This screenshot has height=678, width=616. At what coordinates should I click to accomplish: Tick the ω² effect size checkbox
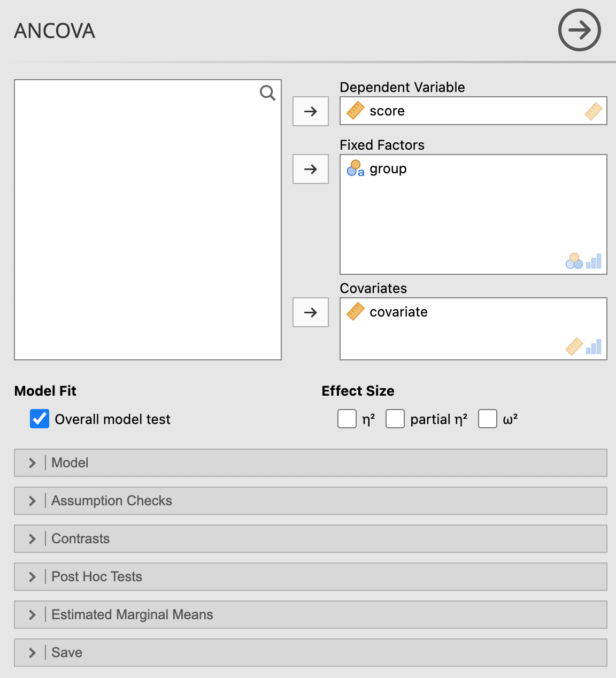(488, 419)
